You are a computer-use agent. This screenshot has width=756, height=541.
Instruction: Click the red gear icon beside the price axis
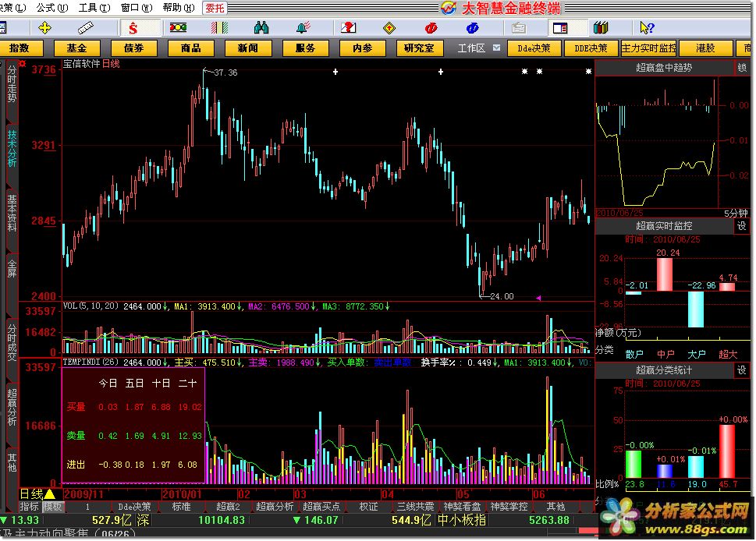pos(22,64)
